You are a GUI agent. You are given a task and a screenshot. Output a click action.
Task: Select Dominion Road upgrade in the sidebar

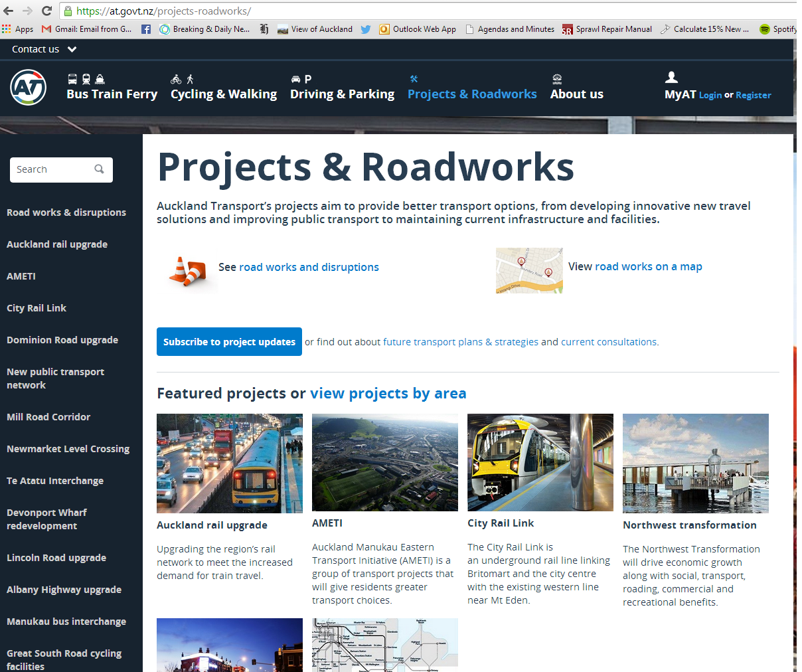62,340
